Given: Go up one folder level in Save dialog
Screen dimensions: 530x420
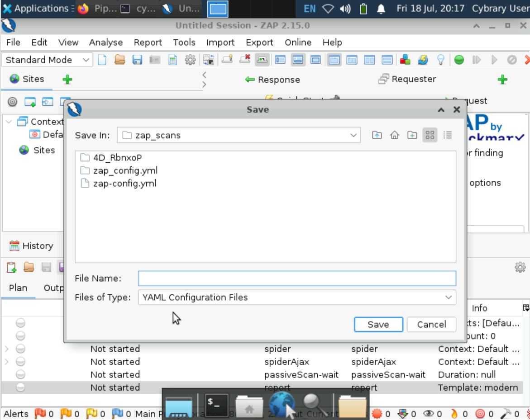Looking at the screenshot, I should (x=377, y=135).
